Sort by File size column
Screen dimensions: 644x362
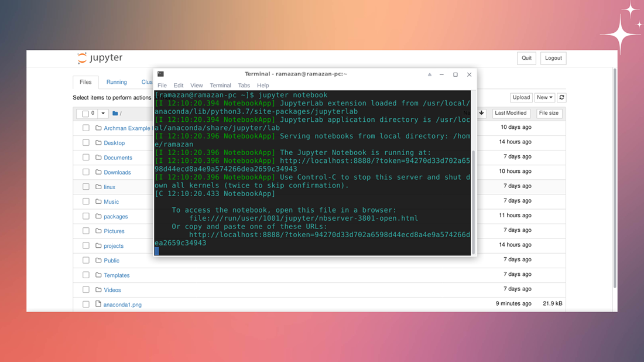(549, 113)
